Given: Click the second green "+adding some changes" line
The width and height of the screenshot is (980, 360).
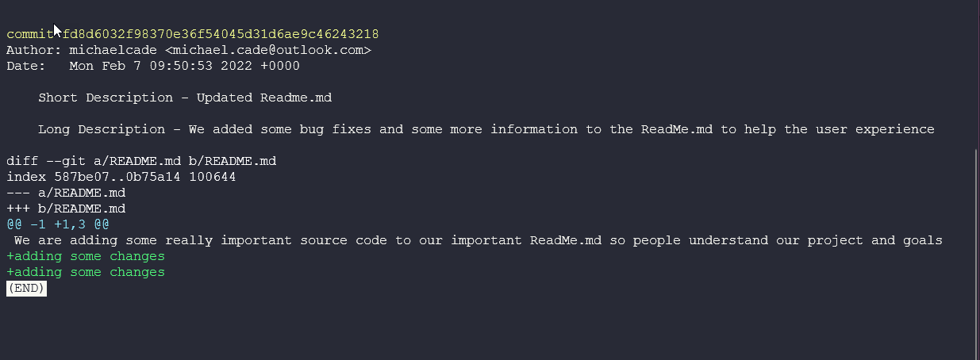Looking at the screenshot, I should (x=86, y=272).
